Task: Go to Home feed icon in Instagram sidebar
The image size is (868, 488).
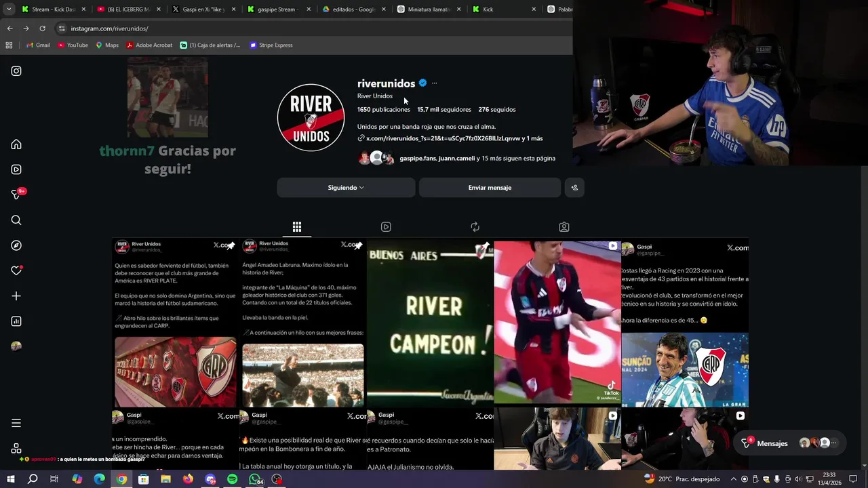Action: pos(16,144)
